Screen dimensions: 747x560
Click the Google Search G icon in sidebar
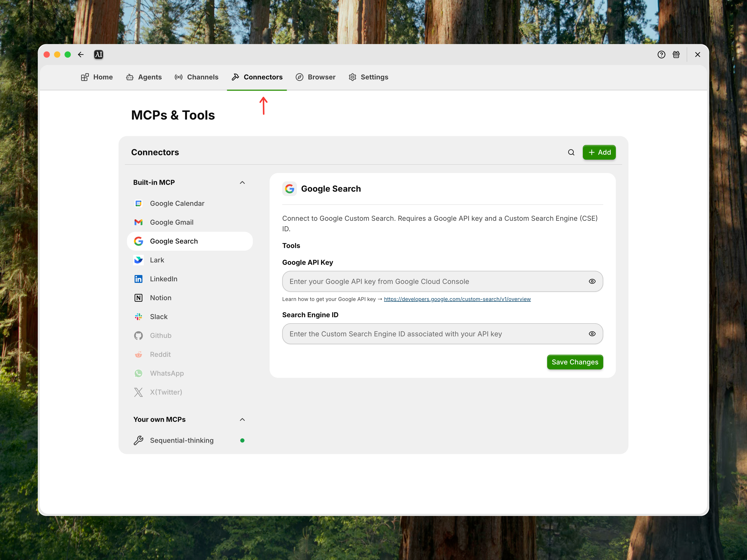point(138,241)
